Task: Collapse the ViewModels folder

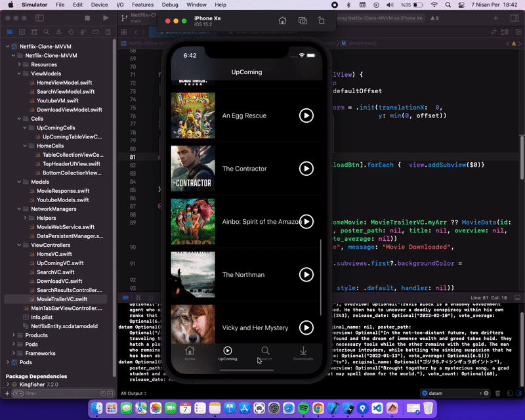Action: tap(19, 73)
